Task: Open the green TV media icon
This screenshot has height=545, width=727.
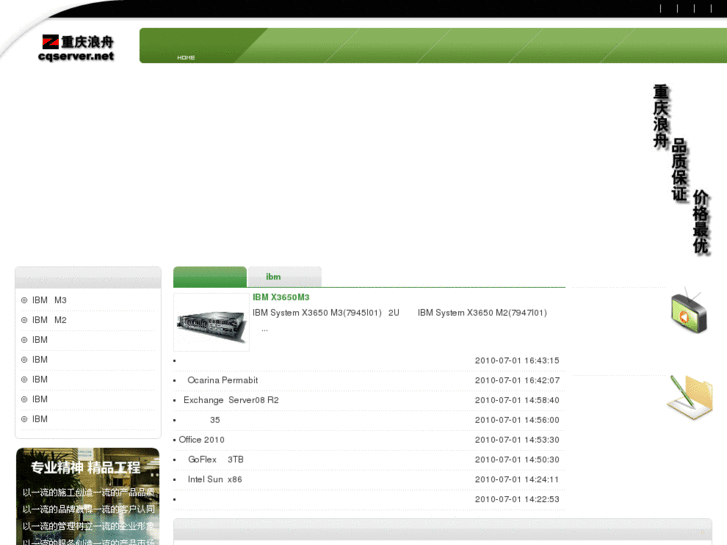Action: (x=689, y=312)
